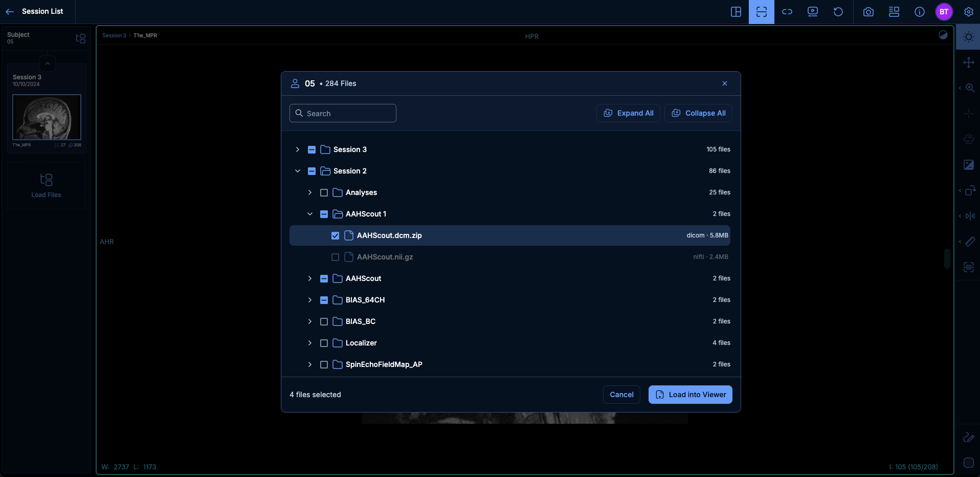Click the '4 files selected' status text

315,395
